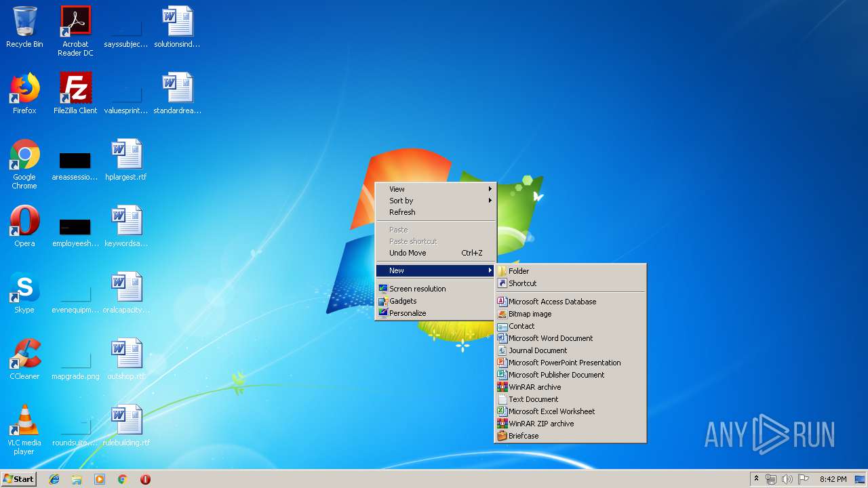Select VLC media player desktop icon
The height and width of the screenshot is (488, 868).
pos(24,430)
